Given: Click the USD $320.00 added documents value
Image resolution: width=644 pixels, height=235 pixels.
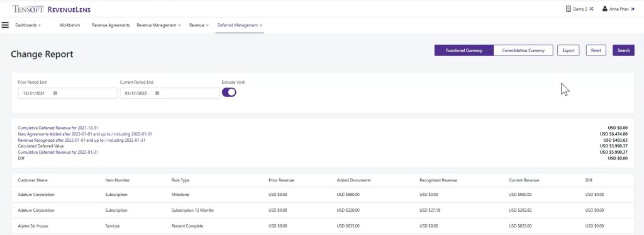Looking at the screenshot, I should 348,210.
